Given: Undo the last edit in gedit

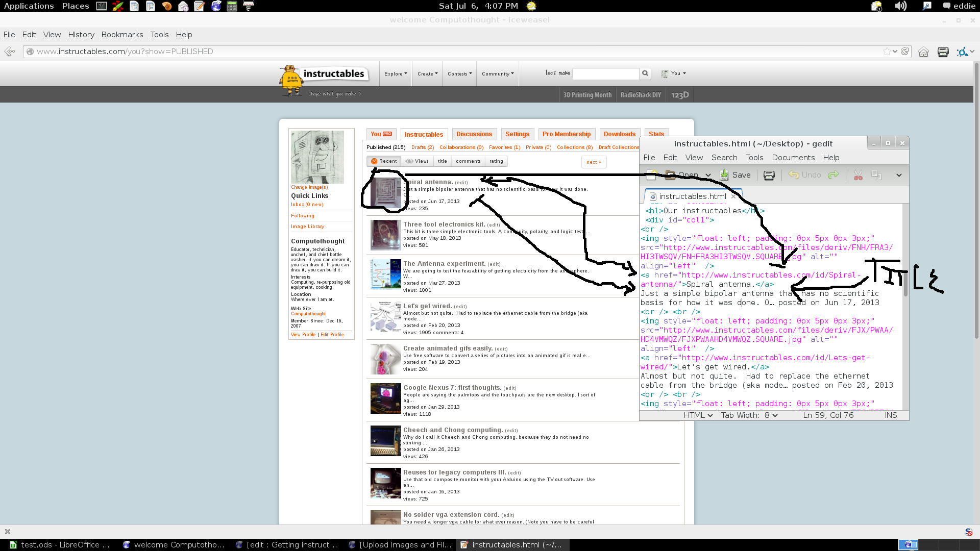Looking at the screenshot, I should (x=804, y=175).
